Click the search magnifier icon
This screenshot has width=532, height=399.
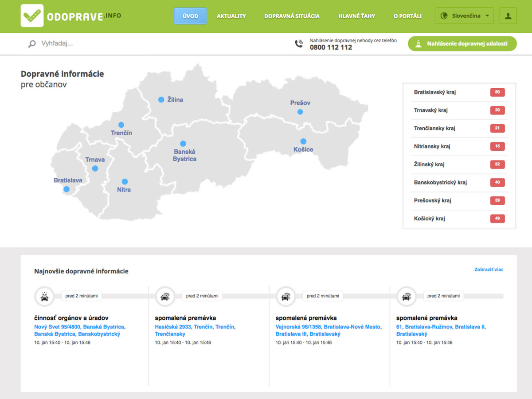tap(32, 44)
